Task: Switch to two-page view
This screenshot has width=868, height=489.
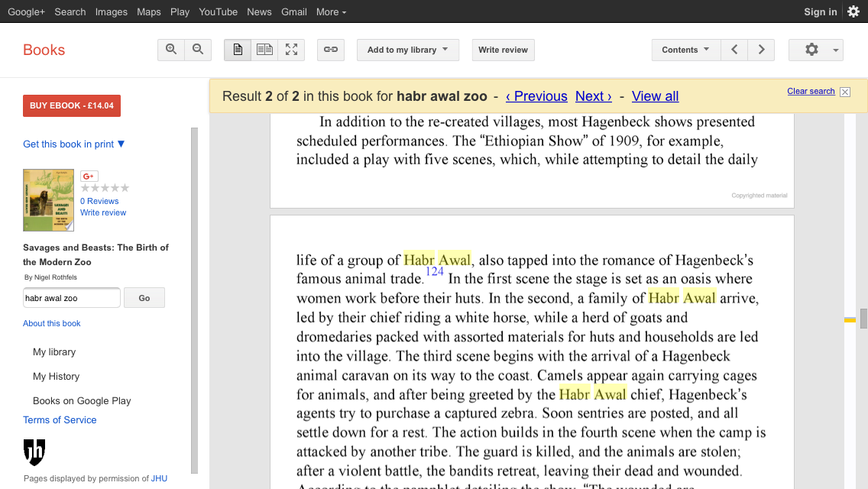Action: tap(264, 50)
